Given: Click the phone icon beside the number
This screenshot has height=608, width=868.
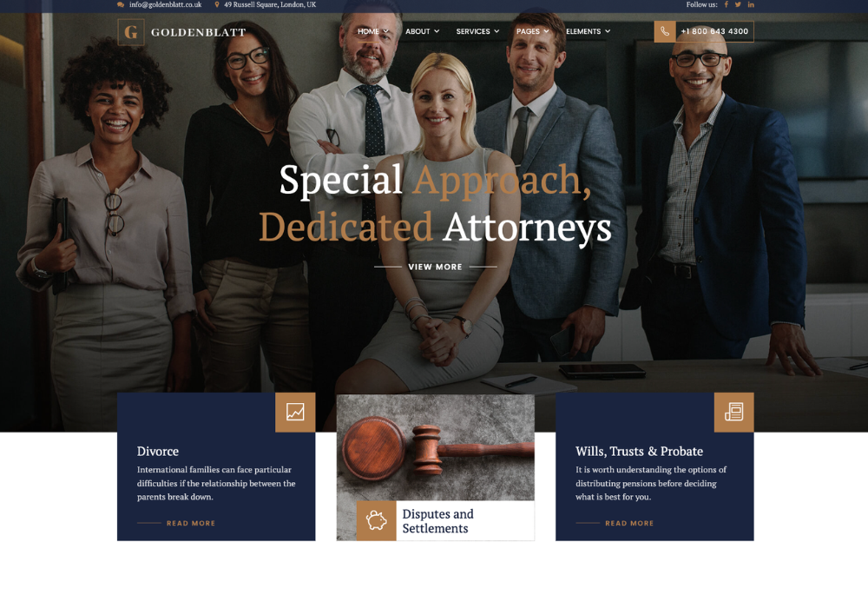Looking at the screenshot, I should tap(665, 31).
